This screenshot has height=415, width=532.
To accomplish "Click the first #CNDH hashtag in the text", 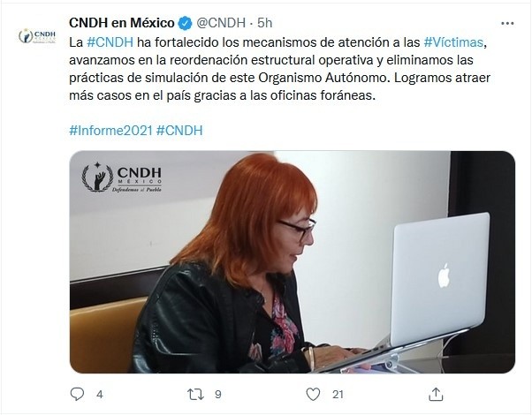I will point(110,42).
